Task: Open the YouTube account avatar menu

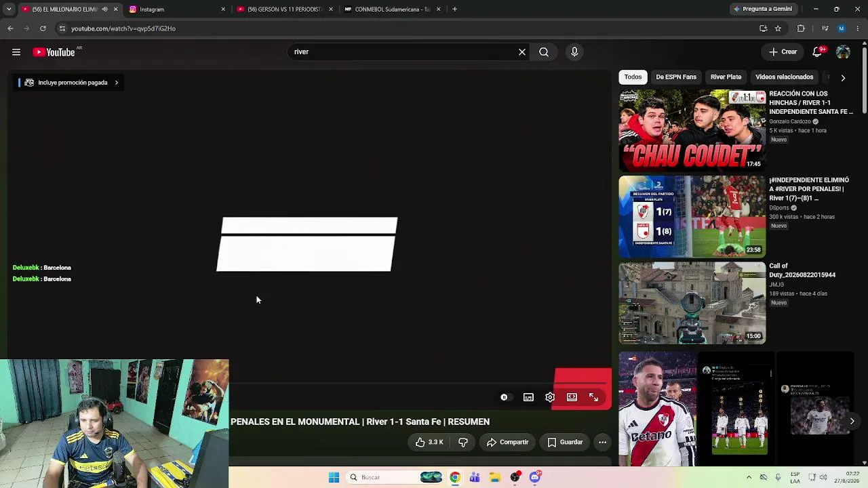Action: [843, 52]
